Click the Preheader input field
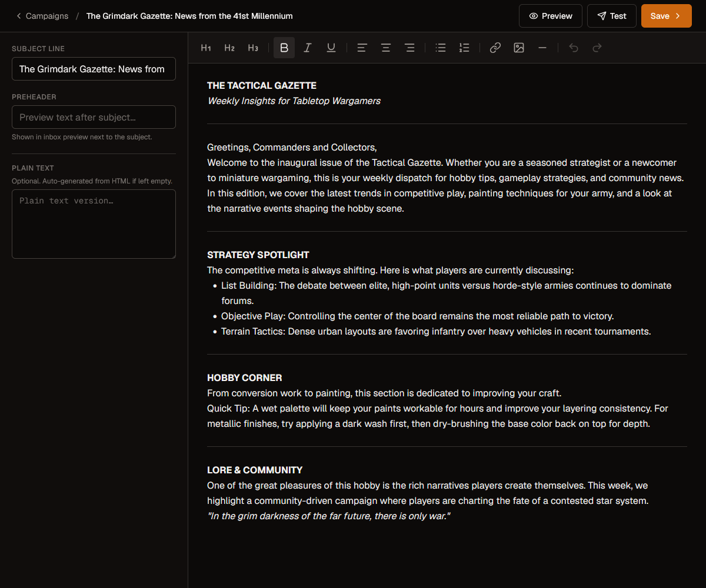Screen dimensions: 706x588 pos(94,117)
